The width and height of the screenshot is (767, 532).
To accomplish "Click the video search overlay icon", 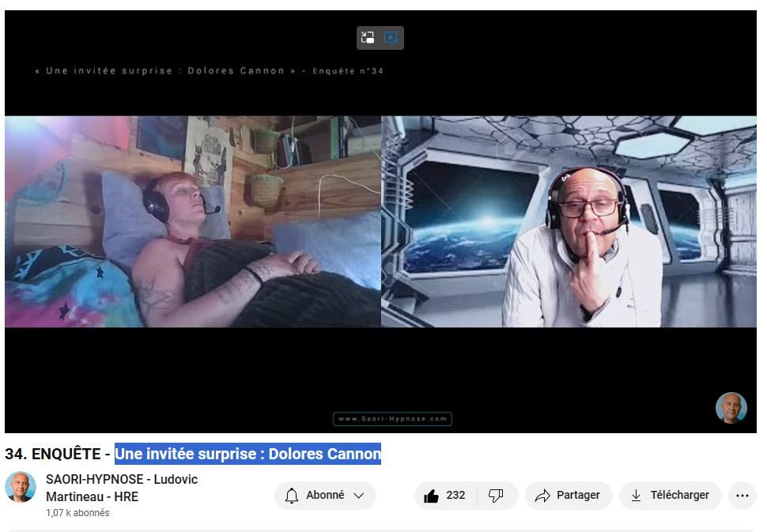I will click(x=391, y=38).
